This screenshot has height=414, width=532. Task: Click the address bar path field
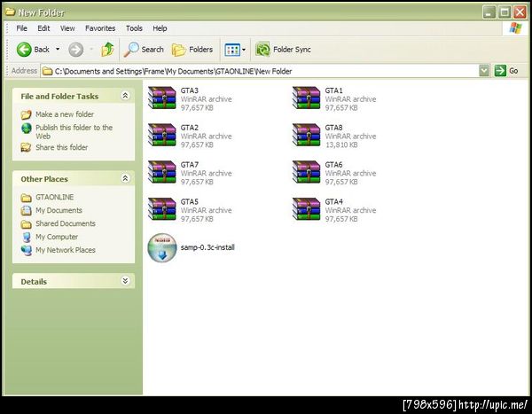(x=260, y=71)
